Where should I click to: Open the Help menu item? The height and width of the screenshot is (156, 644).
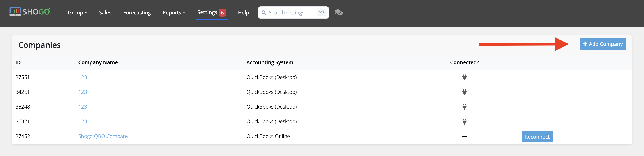[x=243, y=12]
